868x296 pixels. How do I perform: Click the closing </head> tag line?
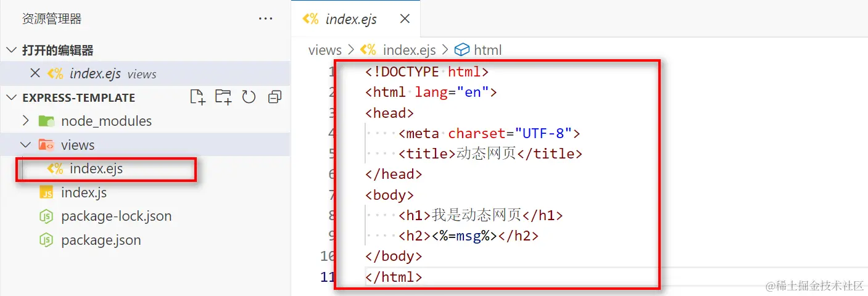[x=394, y=175]
